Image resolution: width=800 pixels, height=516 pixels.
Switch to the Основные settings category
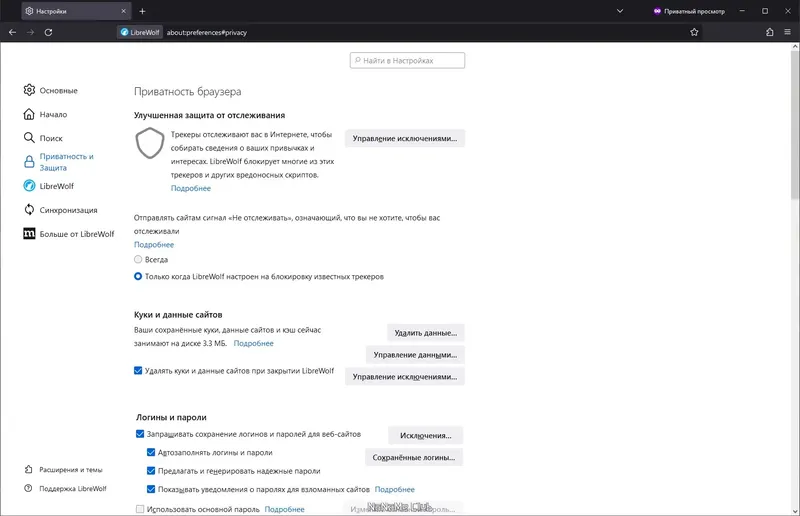click(58, 90)
